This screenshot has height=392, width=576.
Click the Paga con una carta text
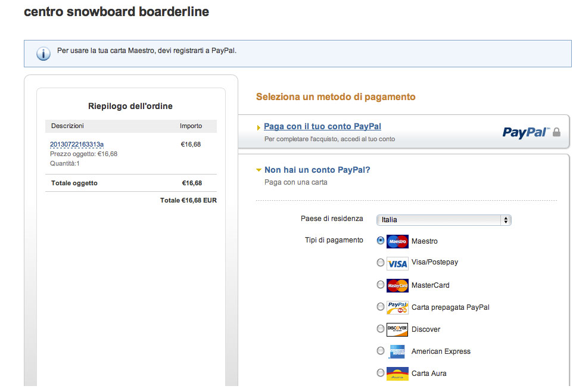[295, 182]
